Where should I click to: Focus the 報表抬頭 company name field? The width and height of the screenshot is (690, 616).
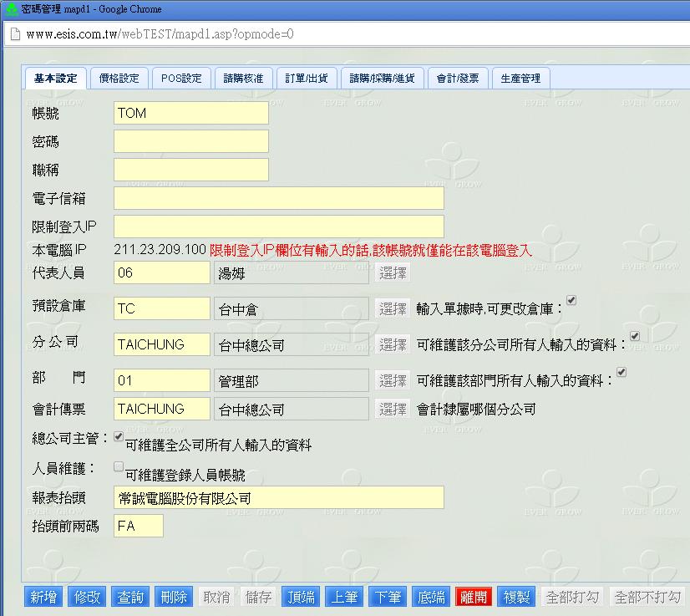click(x=278, y=498)
